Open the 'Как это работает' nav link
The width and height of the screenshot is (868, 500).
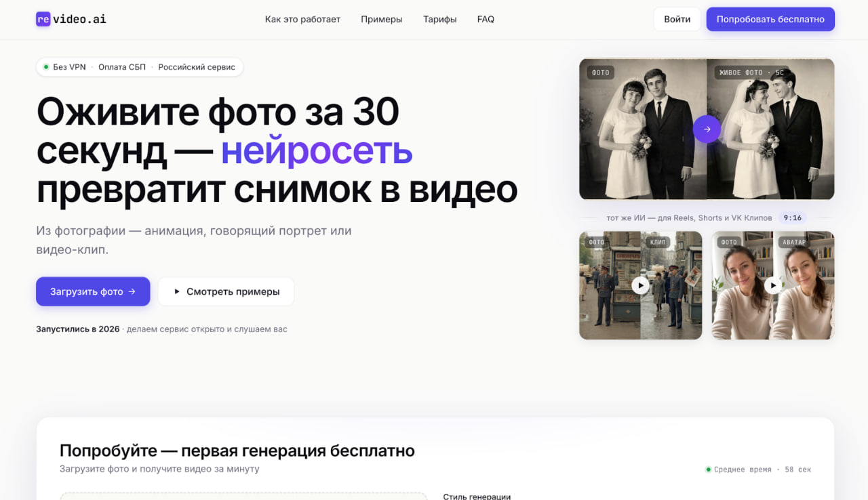302,19
